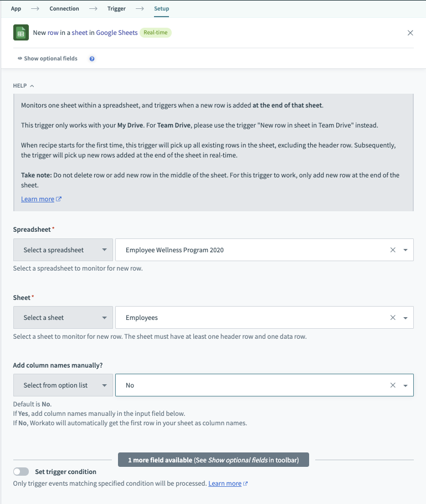
Task: Expand spreadsheet name dropdown arrow
Action: click(x=406, y=250)
